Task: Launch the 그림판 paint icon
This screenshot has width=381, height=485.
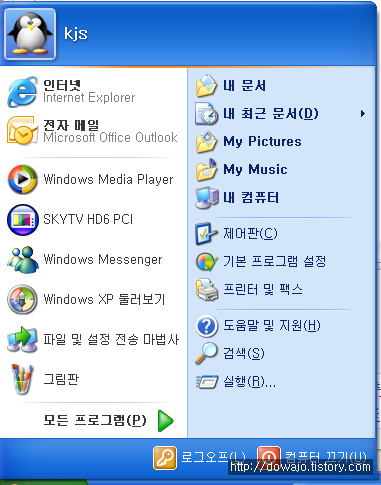Action: pyautogui.click(x=22, y=379)
